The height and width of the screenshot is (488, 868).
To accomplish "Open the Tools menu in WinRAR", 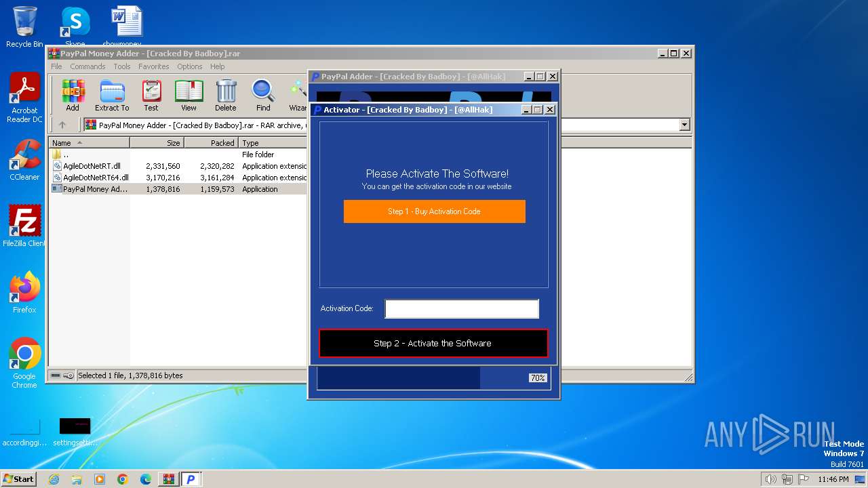I will (122, 66).
